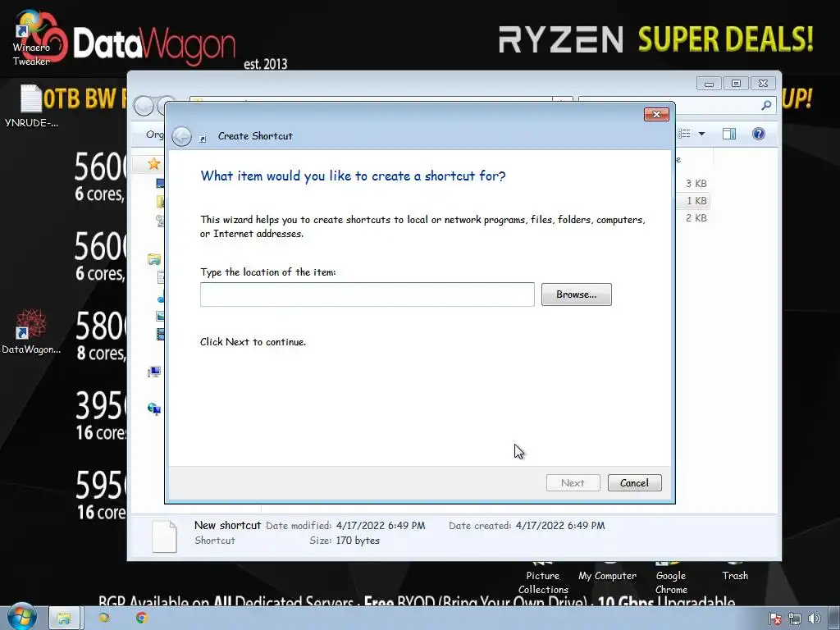Click the Browse... button

click(576, 294)
